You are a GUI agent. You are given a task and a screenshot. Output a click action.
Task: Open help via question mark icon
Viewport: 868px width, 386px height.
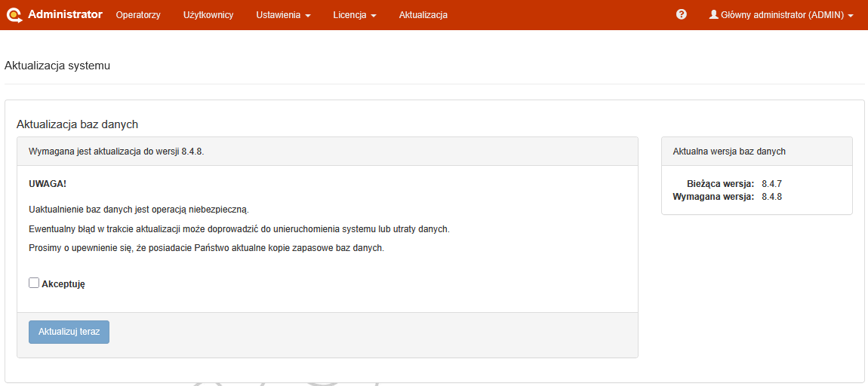pyautogui.click(x=682, y=14)
